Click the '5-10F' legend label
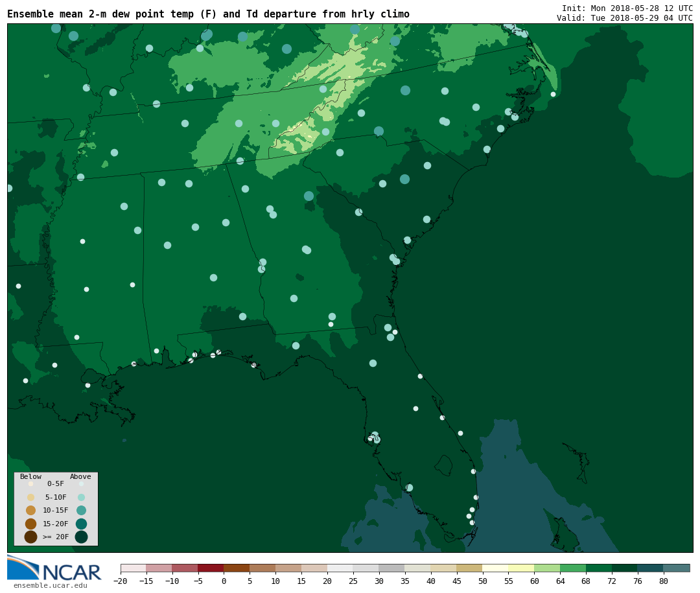 click(x=56, y=497)
